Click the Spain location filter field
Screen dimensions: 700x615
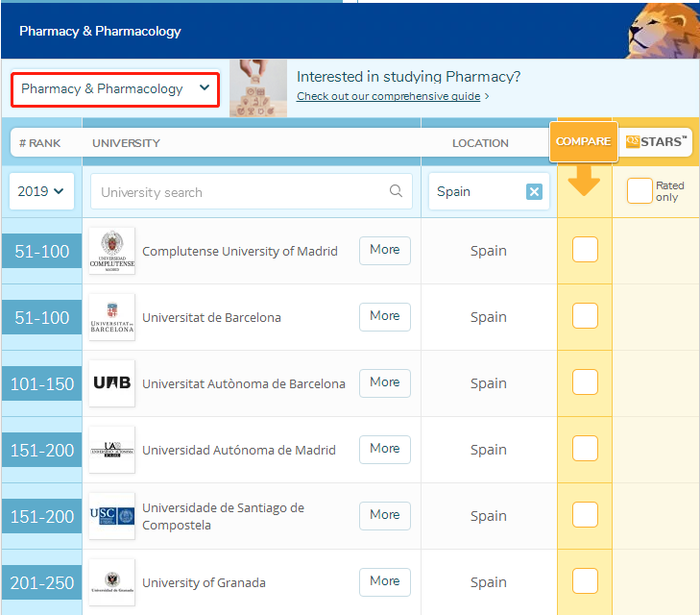click(x=489, y=191)
